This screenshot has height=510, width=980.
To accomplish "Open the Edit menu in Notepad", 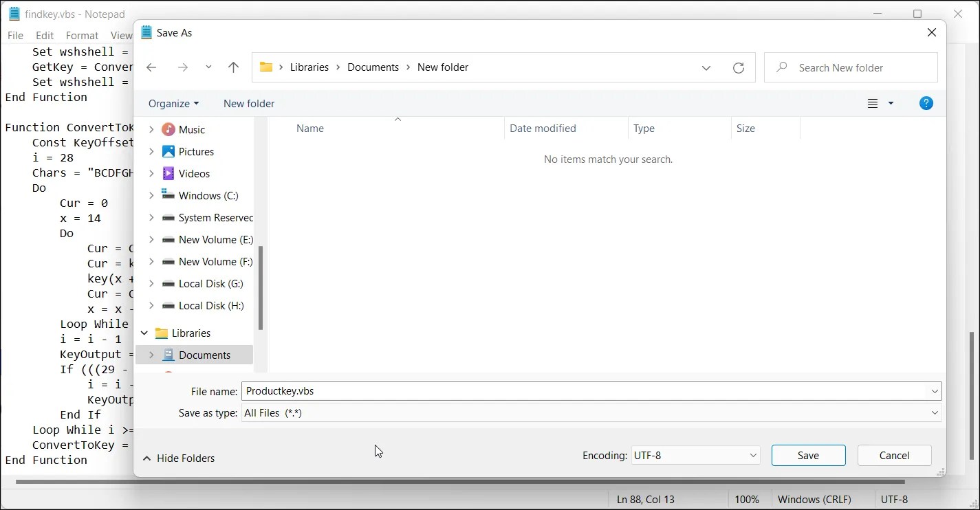I will click(44, 35).
